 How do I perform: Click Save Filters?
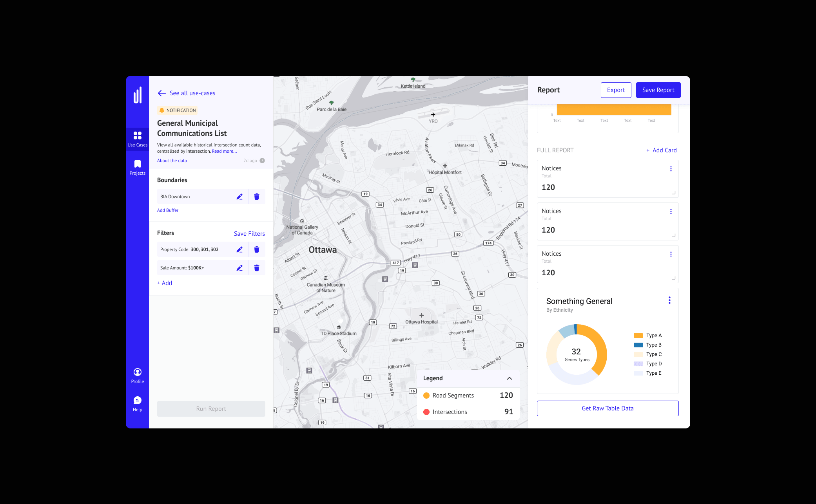(249, 234)
